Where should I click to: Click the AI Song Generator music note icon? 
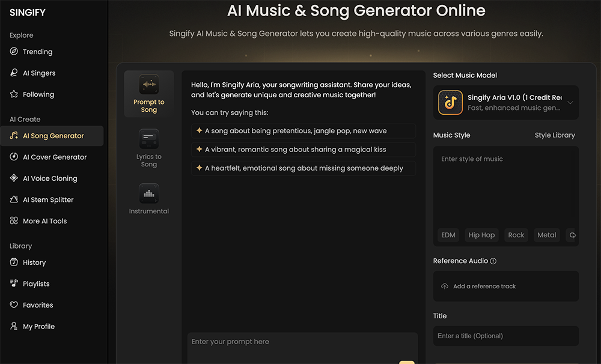(14, 136)
